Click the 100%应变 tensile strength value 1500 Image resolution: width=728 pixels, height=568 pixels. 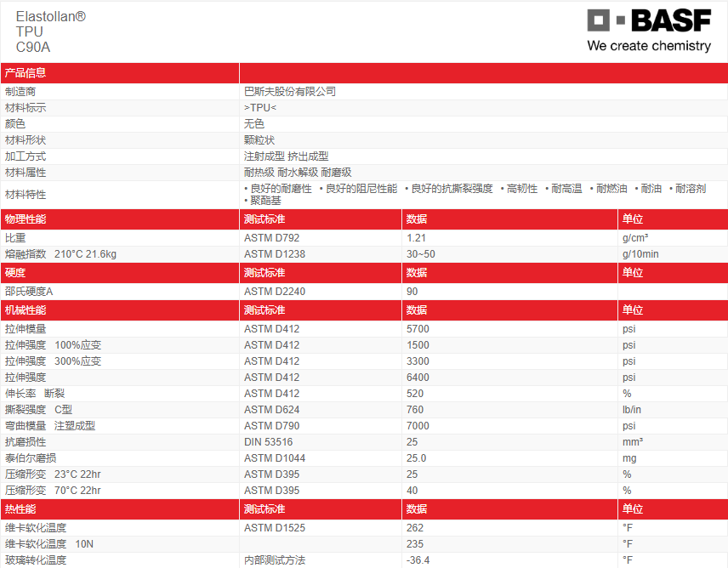pos(418,344)
